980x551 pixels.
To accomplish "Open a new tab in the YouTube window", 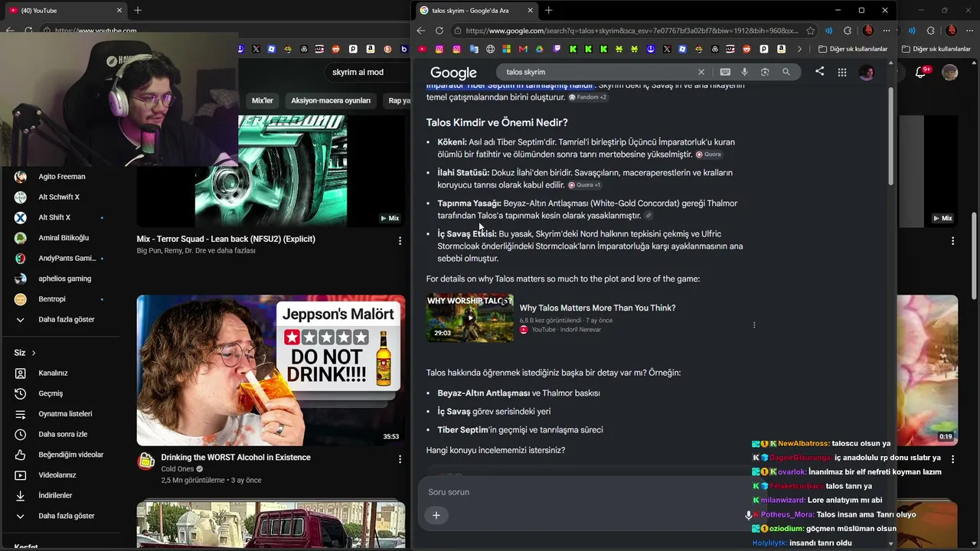I will click(138, 11).
